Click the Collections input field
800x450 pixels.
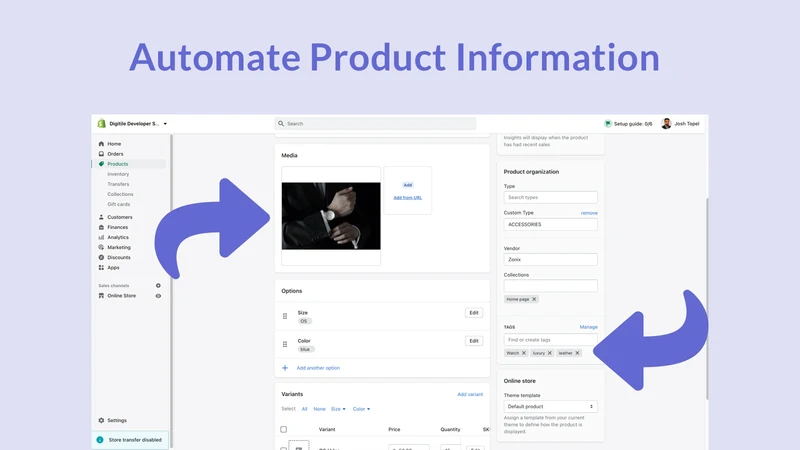[551, 286]
